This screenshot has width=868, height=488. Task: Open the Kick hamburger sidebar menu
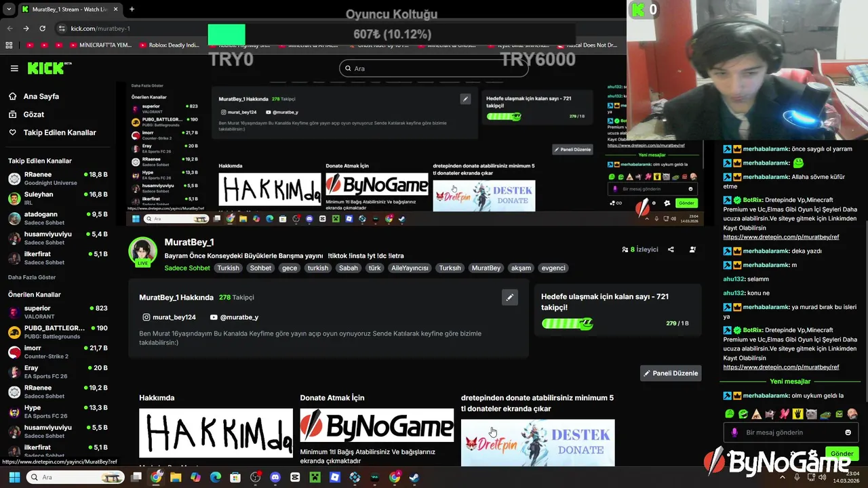14,68
